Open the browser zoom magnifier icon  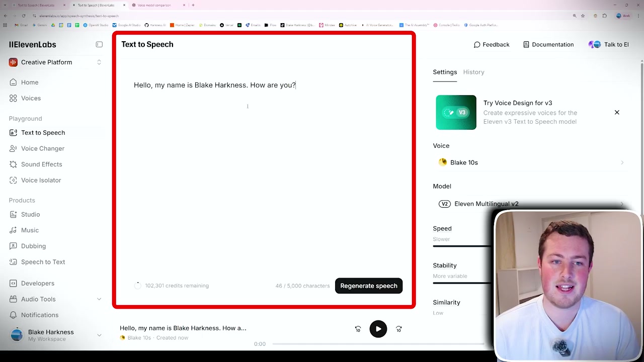click(x=575, y=16)
